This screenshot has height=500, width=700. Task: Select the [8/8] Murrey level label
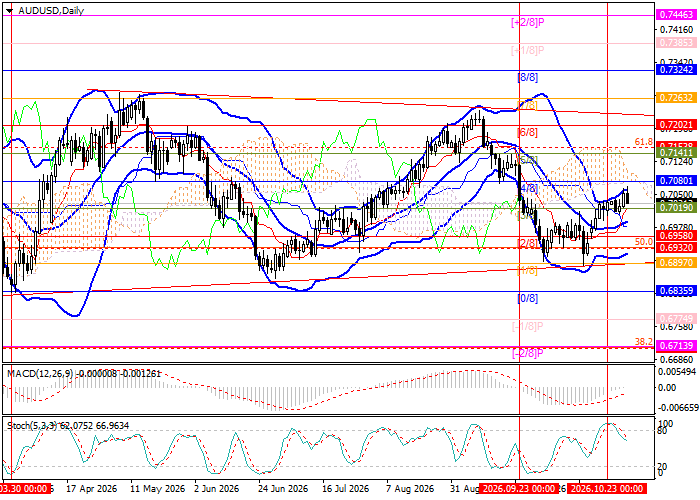tap(527, 77)
